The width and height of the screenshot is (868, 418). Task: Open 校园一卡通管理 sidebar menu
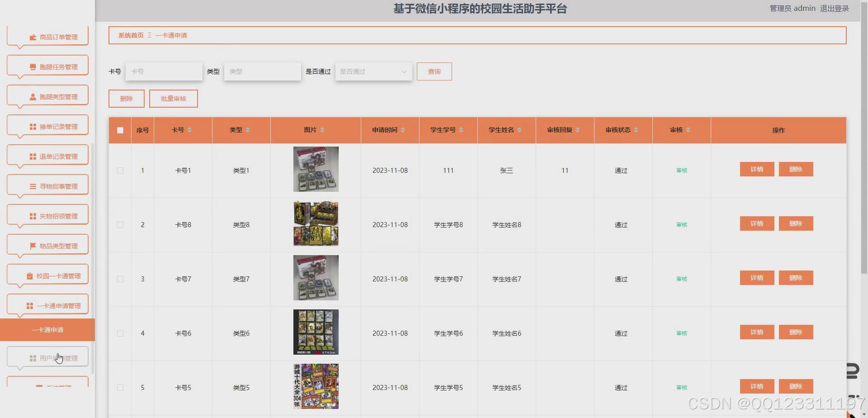[x=47, y=275]
